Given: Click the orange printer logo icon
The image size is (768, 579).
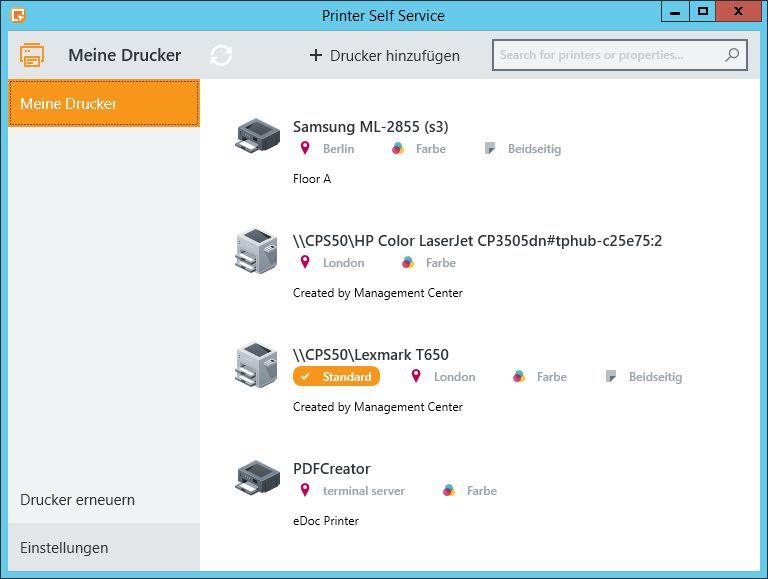Looking at the screenshot, I should [32, 55].
